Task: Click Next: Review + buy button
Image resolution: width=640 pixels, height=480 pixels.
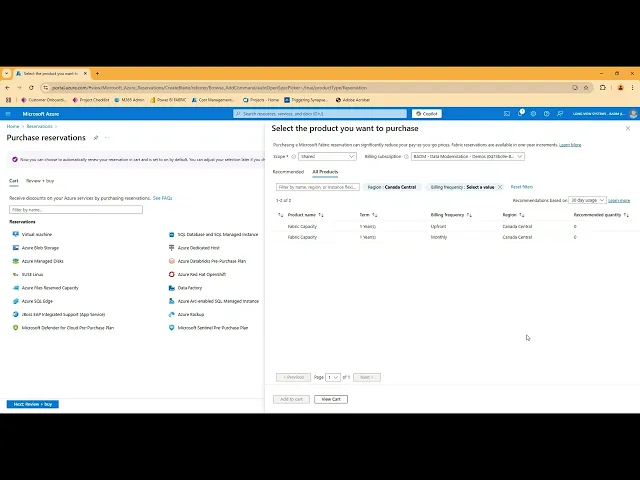Action: (x=33, y=404)
